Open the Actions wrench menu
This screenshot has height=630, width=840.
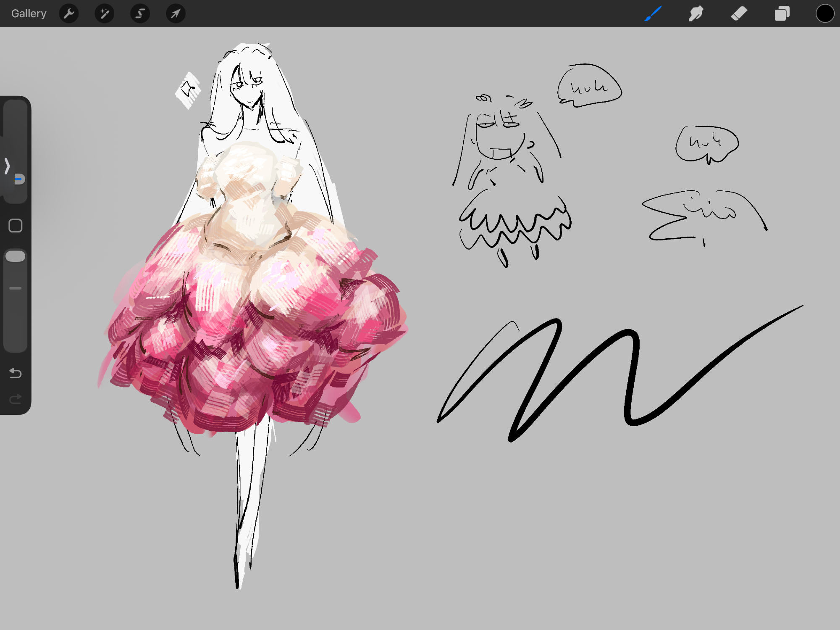point(69,13)
